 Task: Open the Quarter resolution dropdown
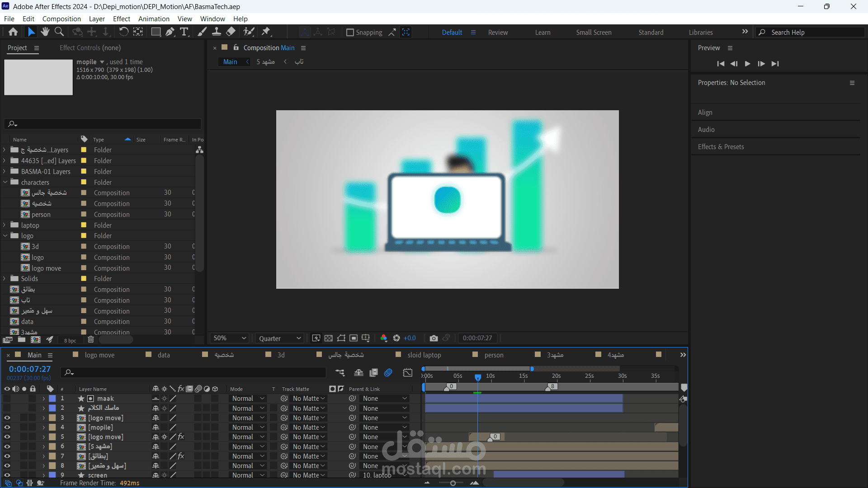[279, 338]
